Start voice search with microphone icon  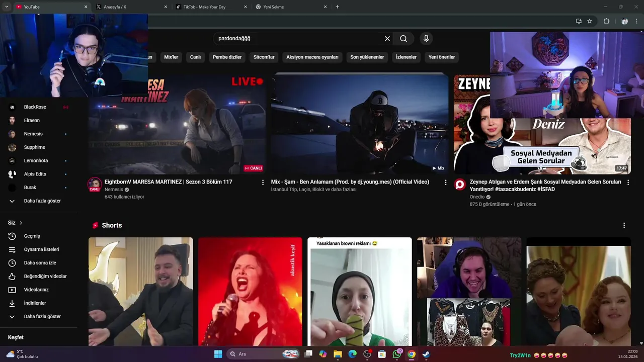point(426,39)
